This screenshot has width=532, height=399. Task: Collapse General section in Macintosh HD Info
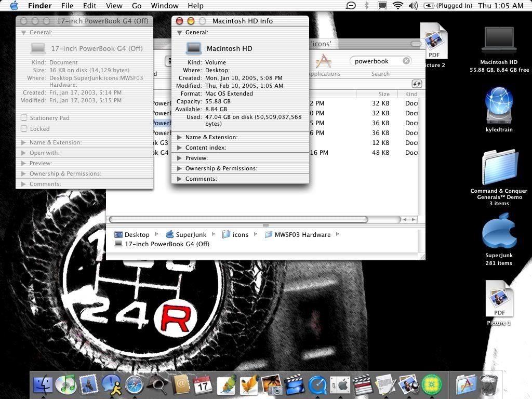pos(179,33)
